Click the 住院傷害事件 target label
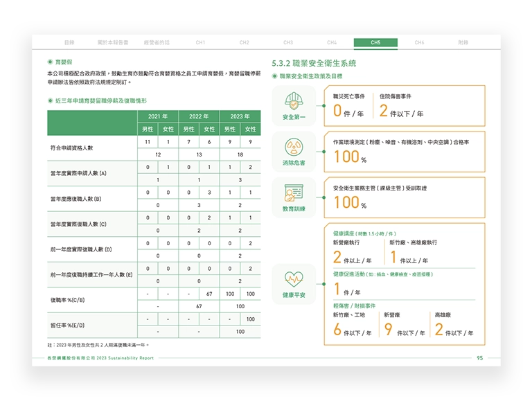This screenshot has width=532, height=401. (395, 96)
